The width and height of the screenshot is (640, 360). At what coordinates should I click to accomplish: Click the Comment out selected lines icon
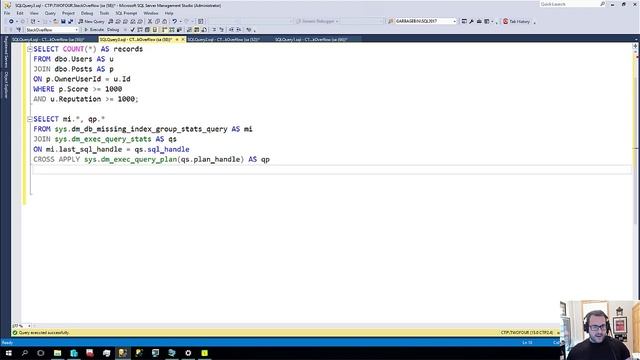(x=214, y=30)
